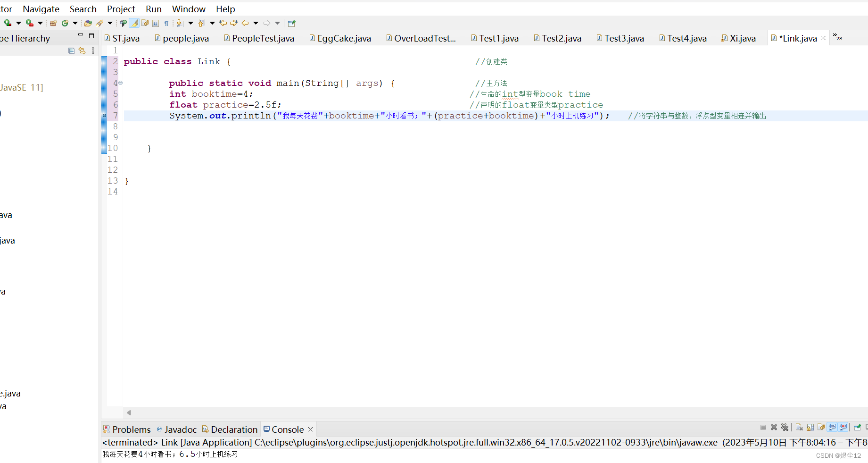Toggle Mark Occurrences highlighting
868x463 pixels.
(134, 23)
